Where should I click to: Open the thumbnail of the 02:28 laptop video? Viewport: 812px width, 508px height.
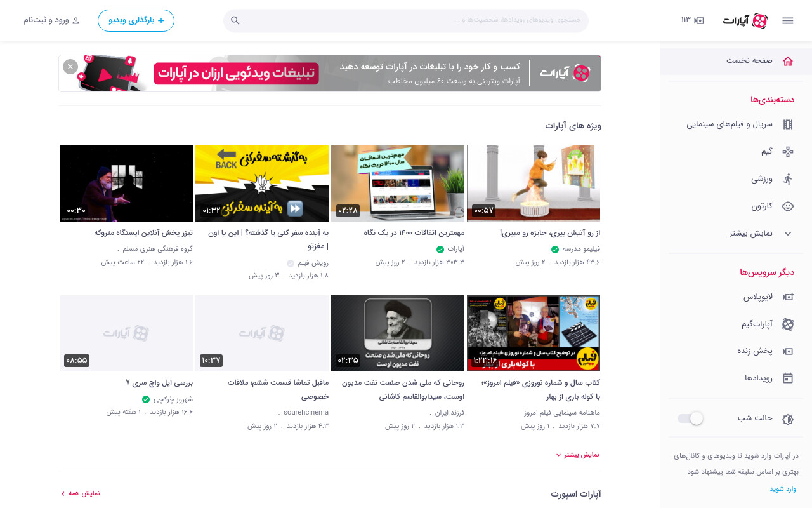coord(398,183)
